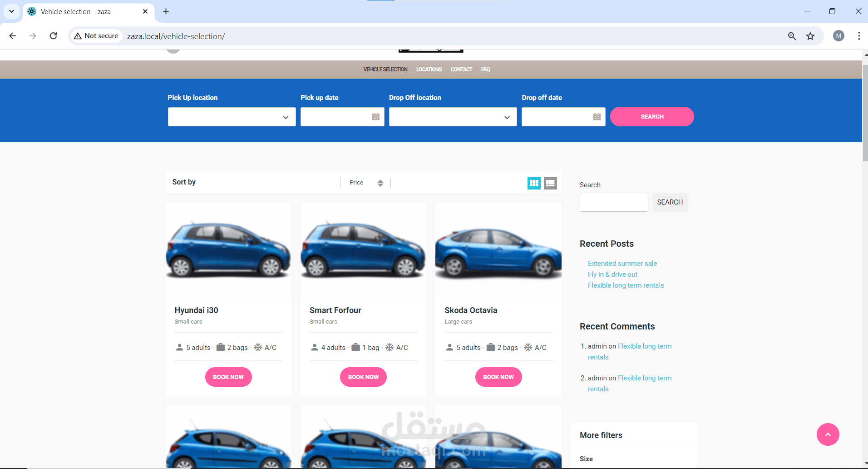Click the A/C snowflake on Smart Forfour card
This screenshot has height=469, width=868.
390,347
